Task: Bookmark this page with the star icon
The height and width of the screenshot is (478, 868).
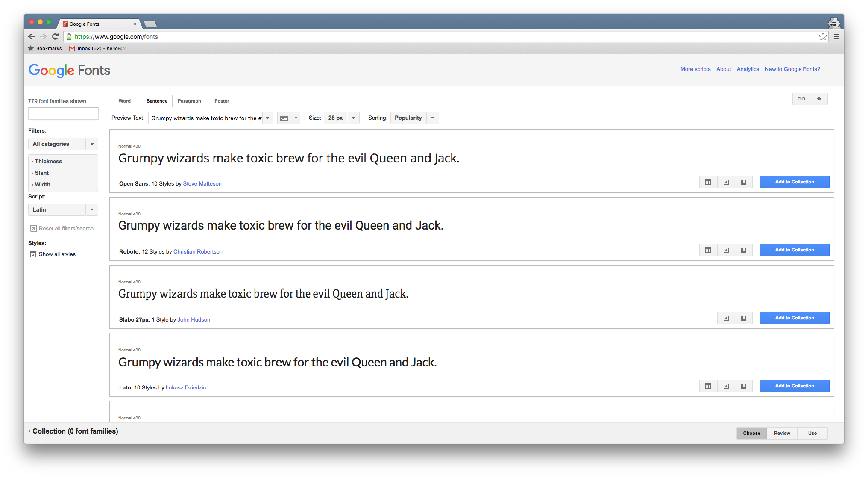Action: (x=823, y=37)
